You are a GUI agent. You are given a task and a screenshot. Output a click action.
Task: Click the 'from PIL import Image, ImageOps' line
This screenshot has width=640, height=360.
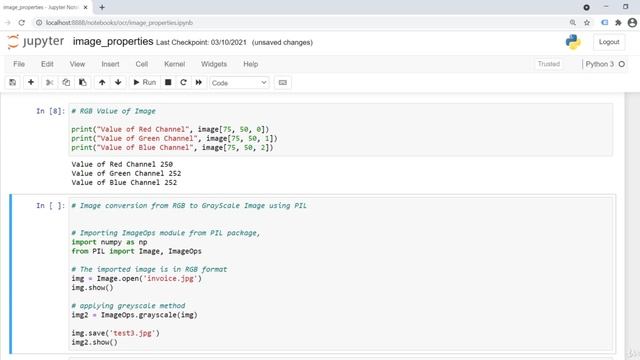click(136, 251)
